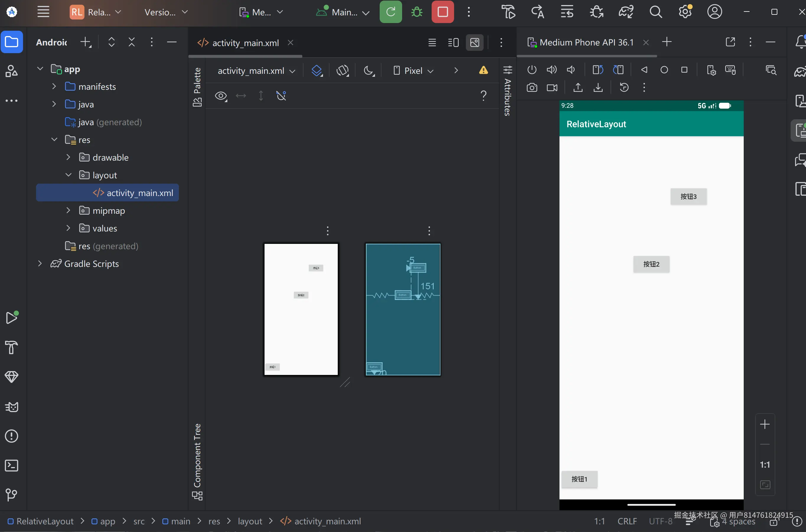The image size is (806, 532).
Task: Zoom in the emulator view
Action: pos(765,425)
